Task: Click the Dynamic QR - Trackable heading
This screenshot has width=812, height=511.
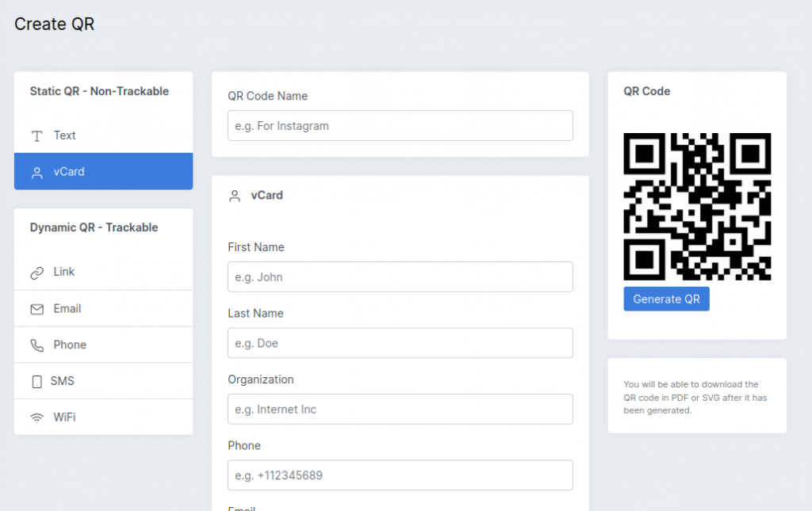Action: point(94,227)
